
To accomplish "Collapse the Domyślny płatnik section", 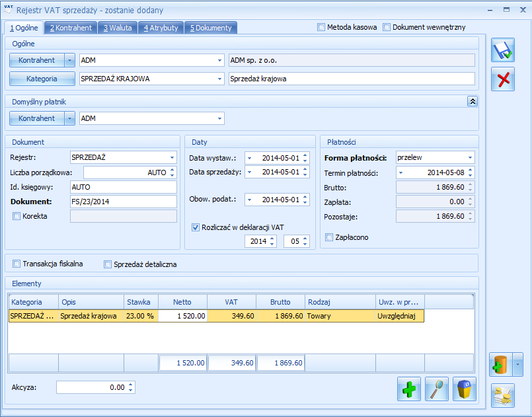I will (x=473, y=101).
